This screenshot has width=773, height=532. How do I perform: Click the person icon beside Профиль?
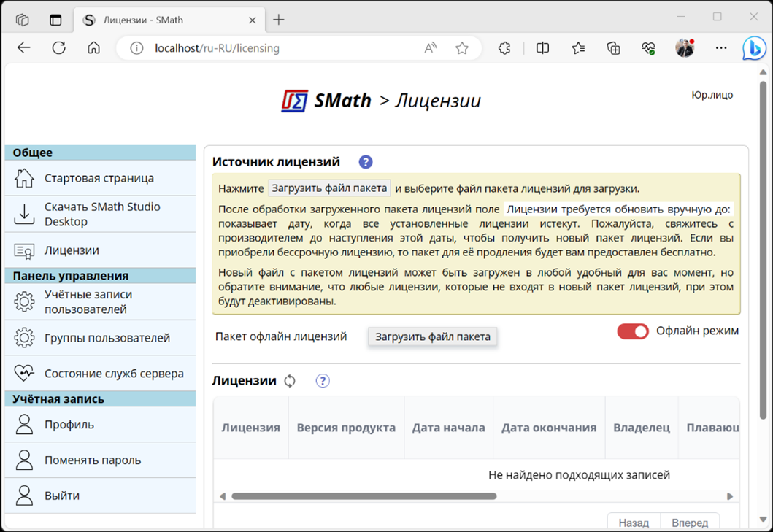point(24,424)
